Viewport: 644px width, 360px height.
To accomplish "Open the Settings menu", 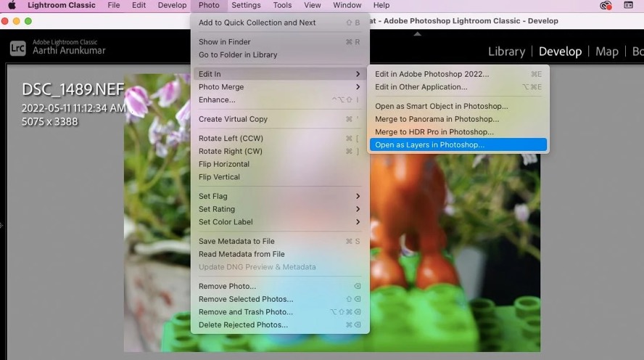I will click(x=246, y=5).
